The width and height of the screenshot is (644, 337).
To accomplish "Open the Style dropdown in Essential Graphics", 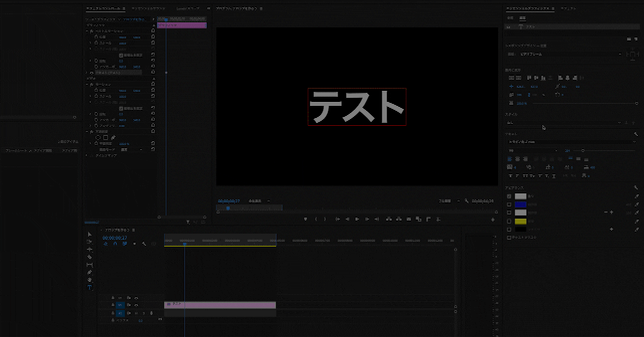I will 563,122.
